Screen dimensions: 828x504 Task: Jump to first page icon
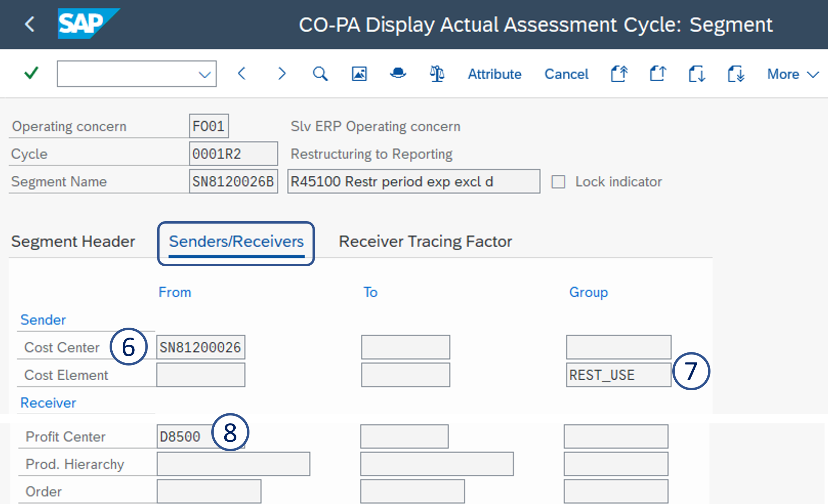(619, 74)
